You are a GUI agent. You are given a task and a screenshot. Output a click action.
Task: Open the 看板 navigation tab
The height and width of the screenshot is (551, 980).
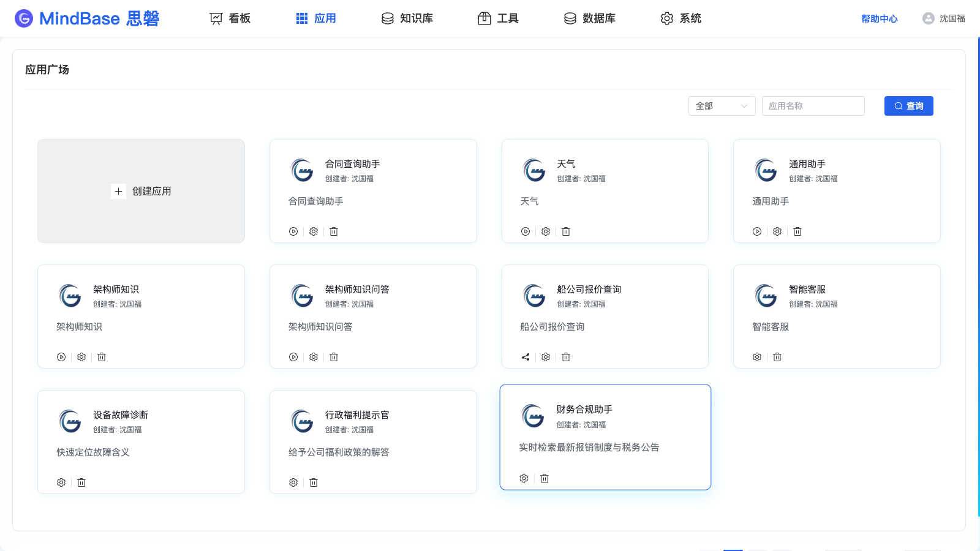[230, 18]
